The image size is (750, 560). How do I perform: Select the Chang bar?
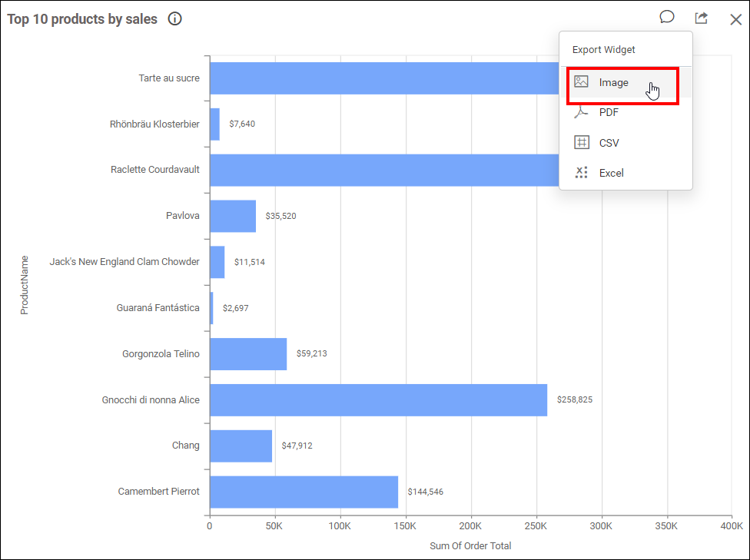(x=241, y=446)
